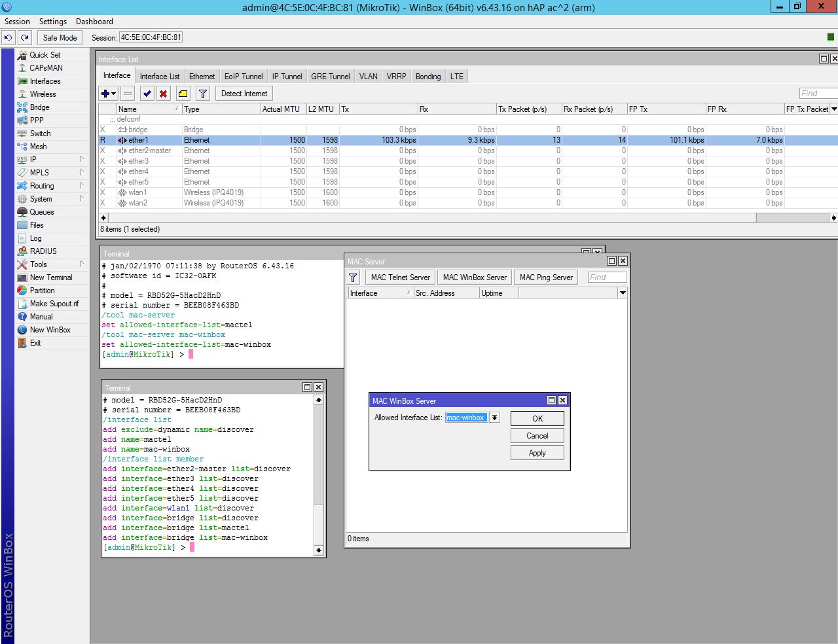Open the Settings menu
This screenshot has height=644, width=838.
[x=53, y=22]
